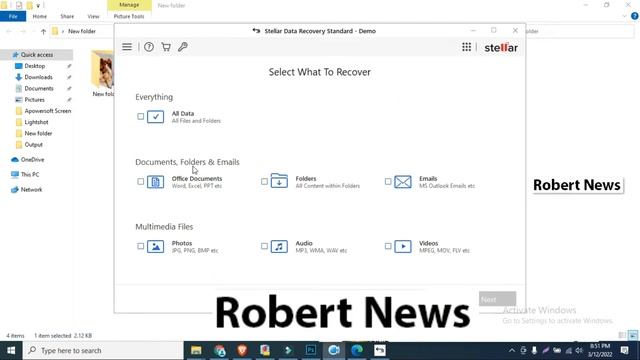Open the Stellar hamburger menu
This screenshot has width=640, height=360.
point(127,47)
